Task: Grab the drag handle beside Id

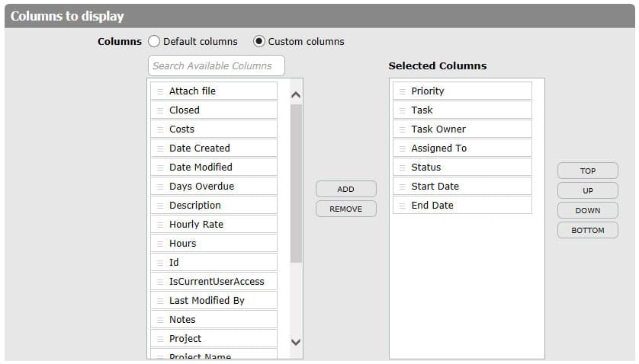Action: pos(160,263)
